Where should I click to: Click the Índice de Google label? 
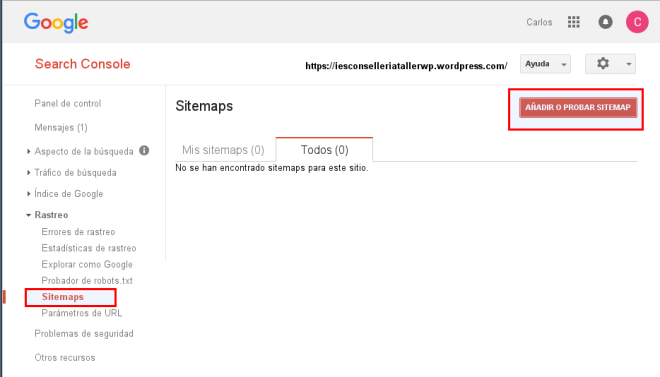tap(69, 194)
